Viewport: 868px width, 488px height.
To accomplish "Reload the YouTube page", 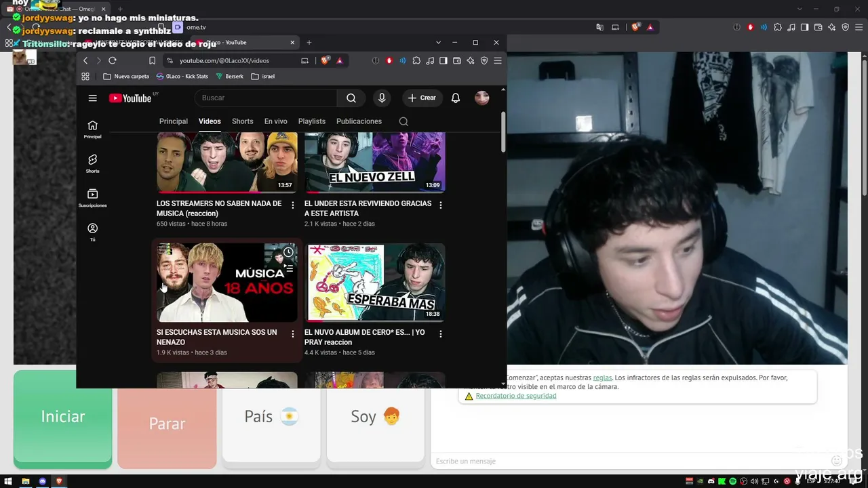I will pyautogui.click(x=113, y=60).
